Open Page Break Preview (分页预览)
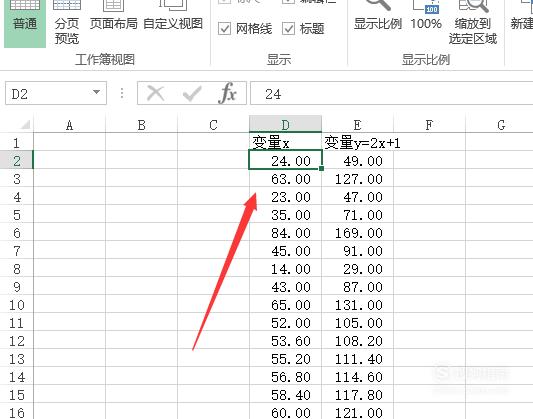 (x=67, y=23)
